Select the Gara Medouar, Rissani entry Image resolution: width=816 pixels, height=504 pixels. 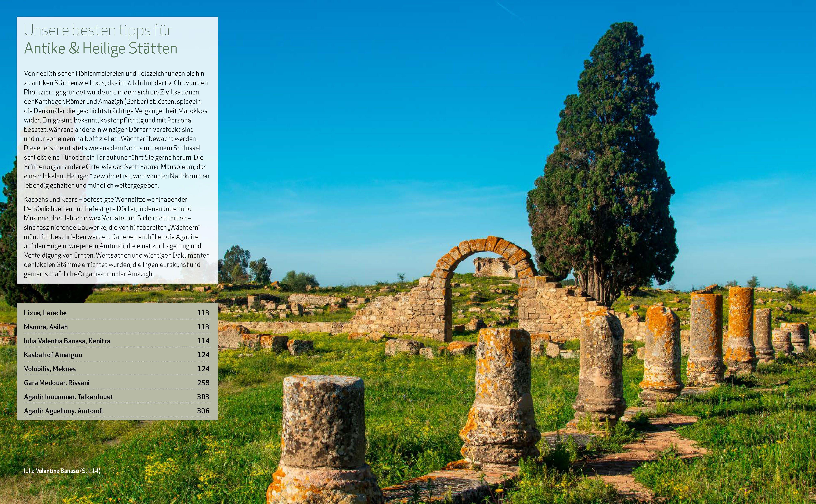coord(57,383)
